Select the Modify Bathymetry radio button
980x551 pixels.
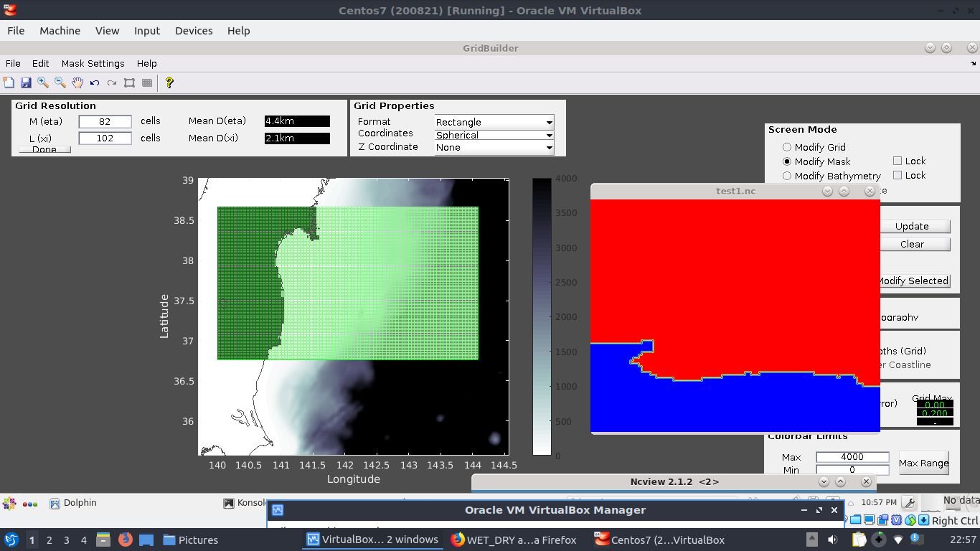click(787, 176)
